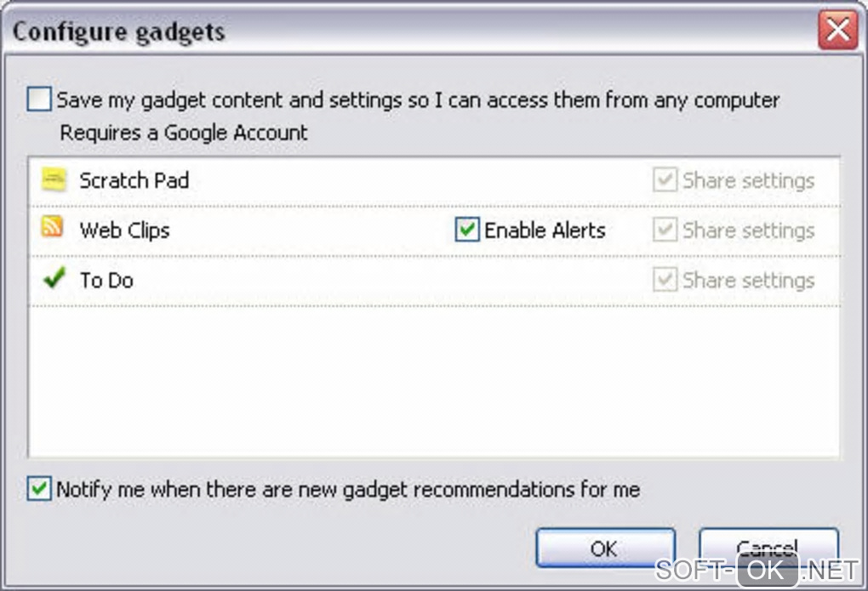
Task: Toggle Share settings checkbox for To Do
Action: point(665,281)
